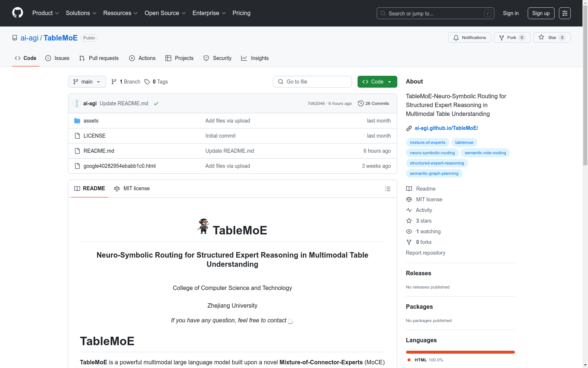Click the Sign up button
The image size is (588, 368).
click(541, 13)
